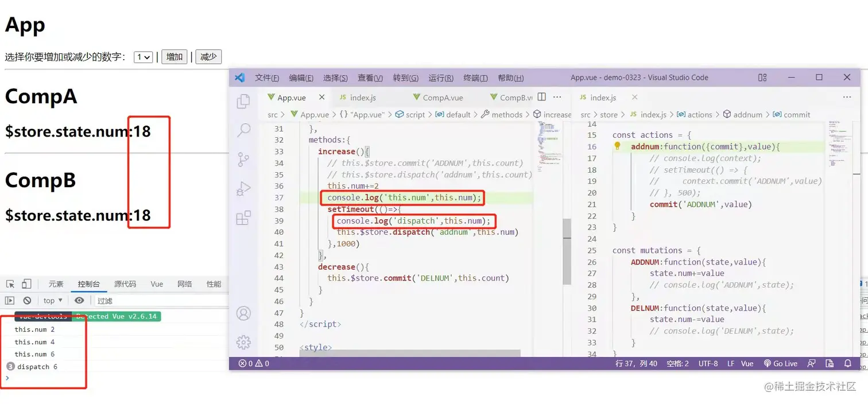Viewport: 868px width, 404px height.
Task: Open the 源代码 tab in DevTools
Action: click(x=125, y=284)
